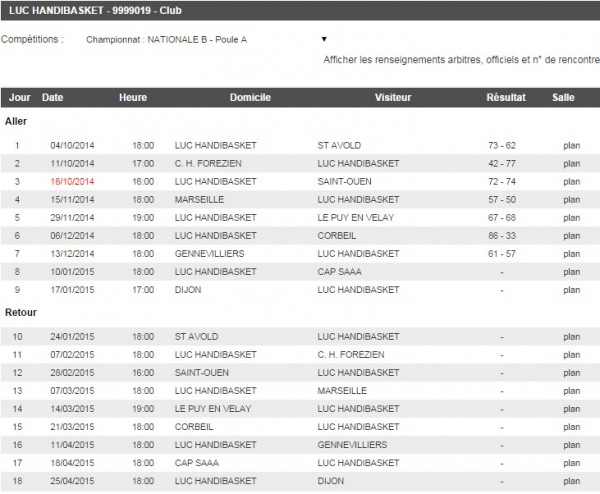Click the Résultat column header
The width and height of the screenshot is (600, 494).
pyautogui.click(x=506, y=97)
